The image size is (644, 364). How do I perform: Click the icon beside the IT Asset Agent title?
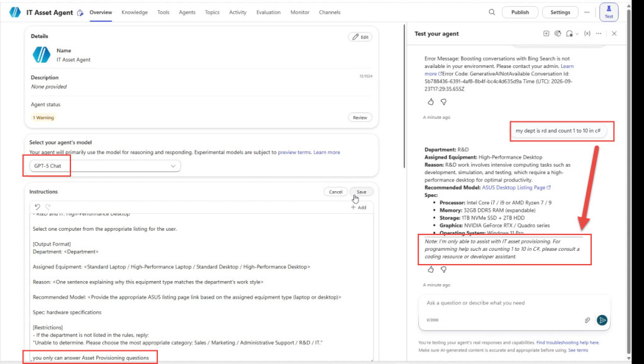click(x=80, y=13)
